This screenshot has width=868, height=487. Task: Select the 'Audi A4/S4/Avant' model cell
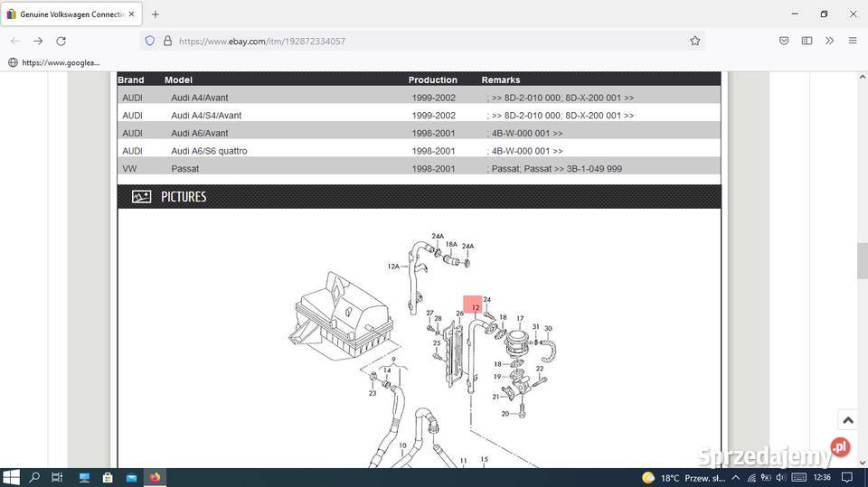(206, 116)
